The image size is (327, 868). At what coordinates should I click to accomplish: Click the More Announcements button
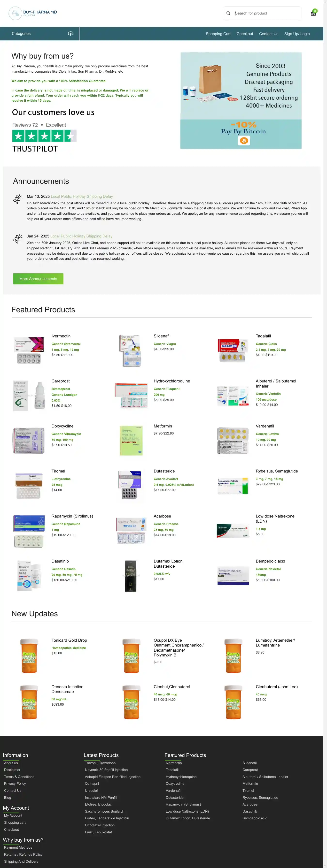(38, 279)
